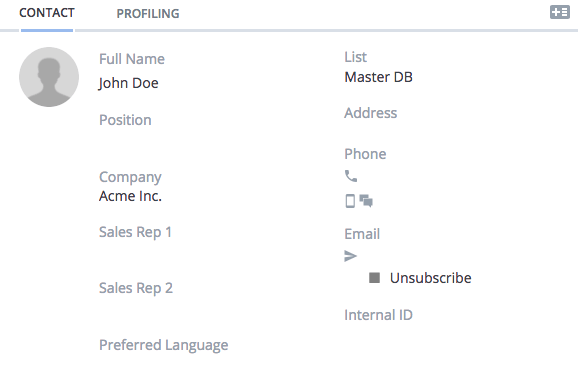Click the Sales Rep 1 field

pos(135,232)
